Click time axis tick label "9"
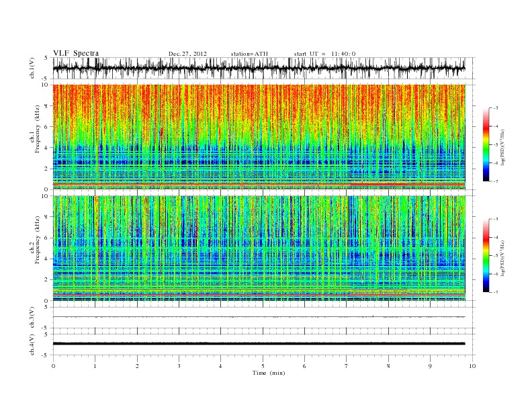 pyautogui.click(x=430, y=366)
